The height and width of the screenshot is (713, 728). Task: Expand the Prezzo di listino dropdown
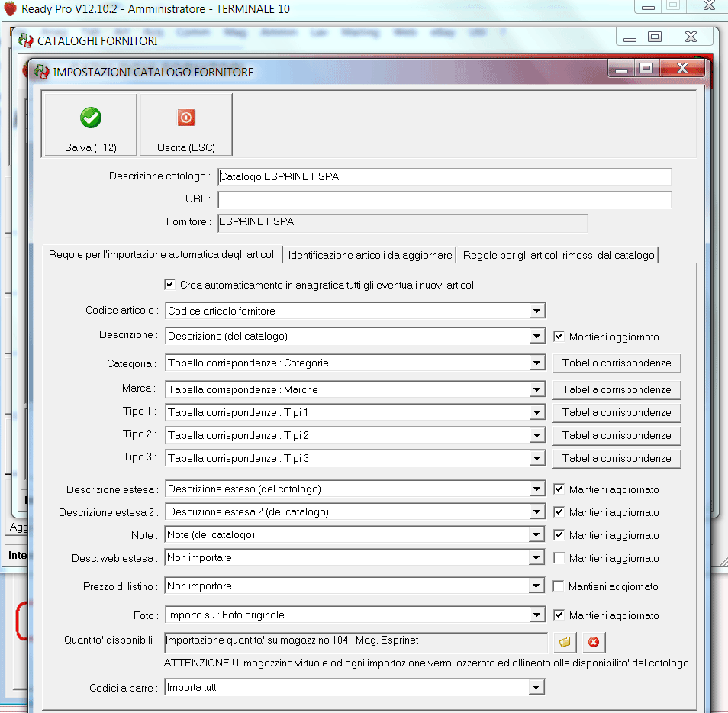[x=536, y=586]
